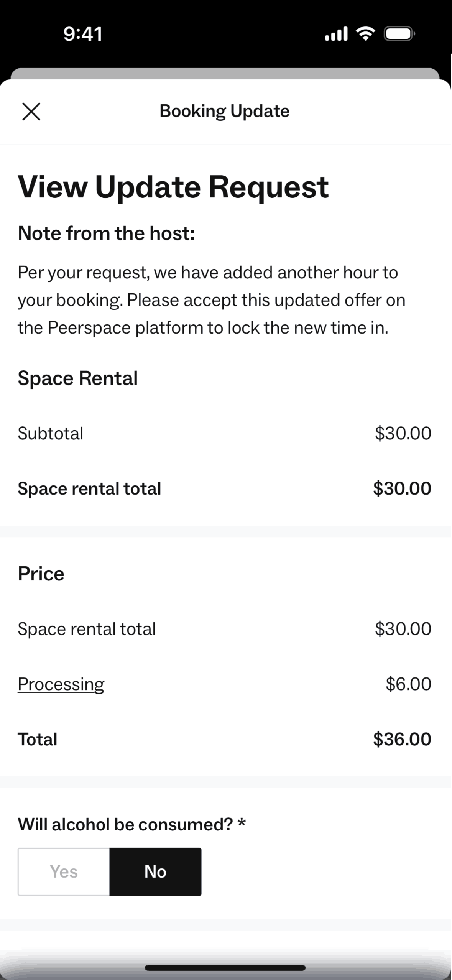Tap the Subtotal $30.00 amount

tap(403, 433)
